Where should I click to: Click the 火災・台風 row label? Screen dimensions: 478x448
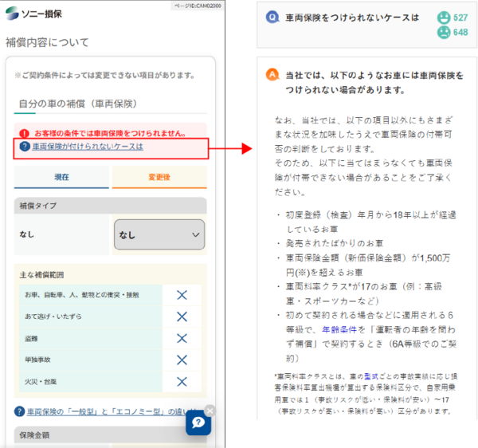[x=41, y=382]
